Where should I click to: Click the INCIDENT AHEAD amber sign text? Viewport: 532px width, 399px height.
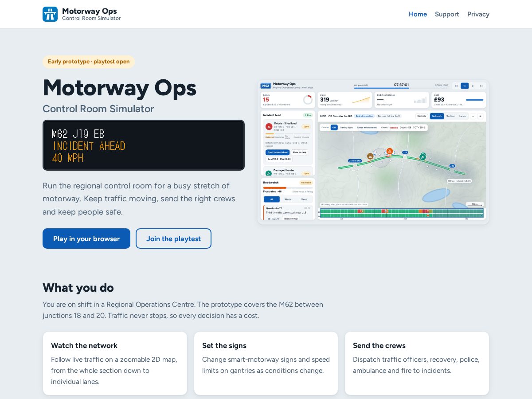tap(89, 146)
